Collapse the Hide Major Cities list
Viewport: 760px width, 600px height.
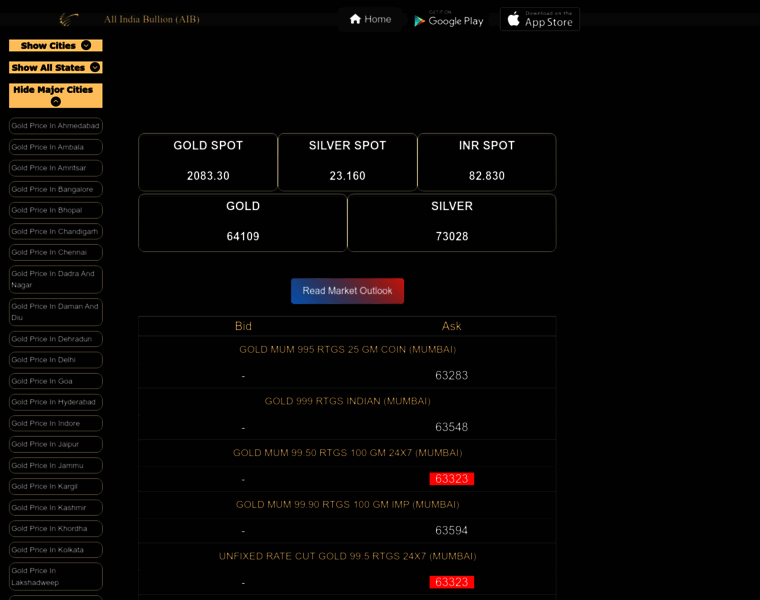(56, 95)
